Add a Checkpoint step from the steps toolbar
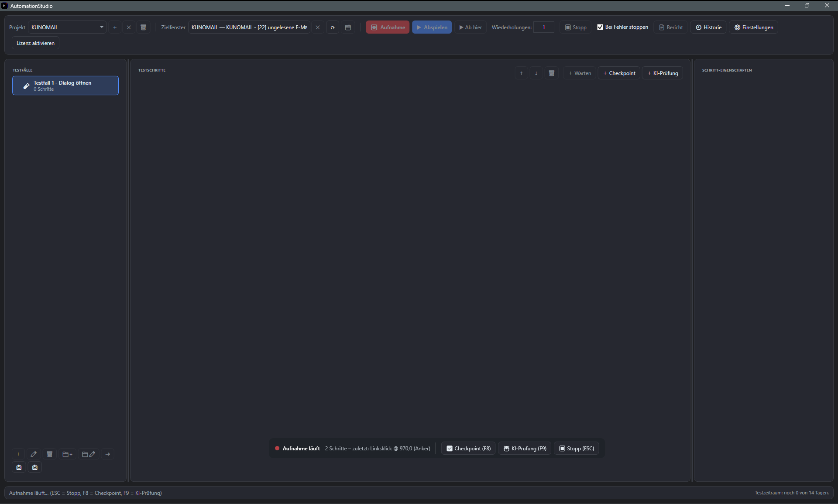The image size is (838, 504). (619, 73)
